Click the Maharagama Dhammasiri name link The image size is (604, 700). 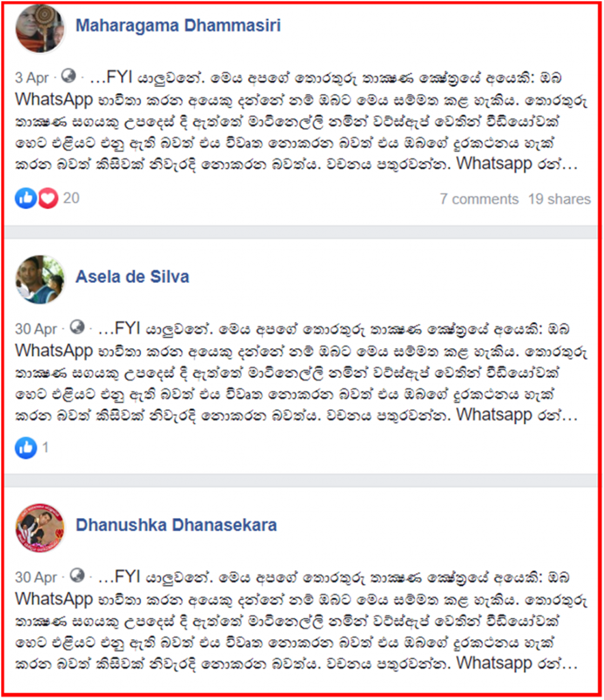[x=178, y=25]
